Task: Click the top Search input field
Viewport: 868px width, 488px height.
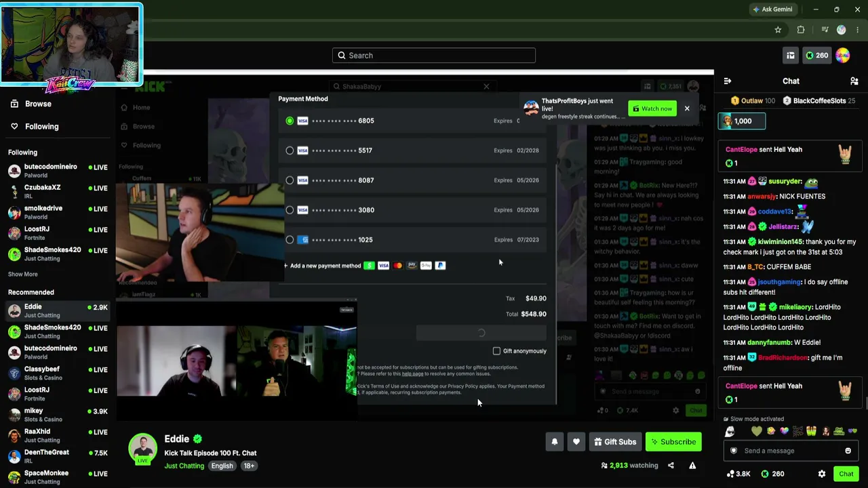Action: tap(434, 56)
